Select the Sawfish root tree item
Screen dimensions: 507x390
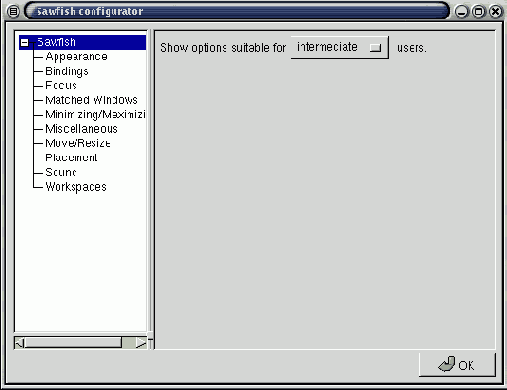pos(82,42)
